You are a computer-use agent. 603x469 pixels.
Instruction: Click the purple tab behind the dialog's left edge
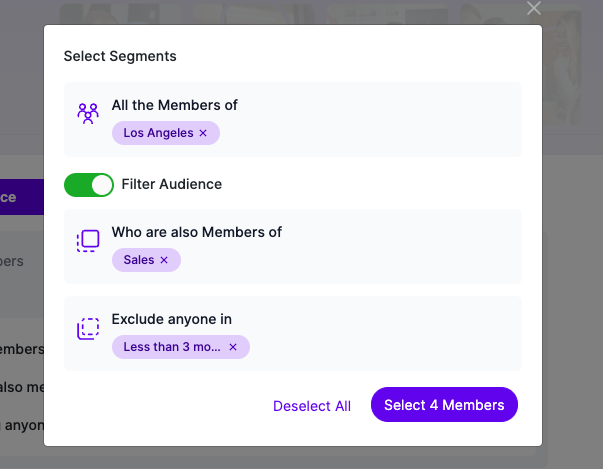click(x=22, y=197)
